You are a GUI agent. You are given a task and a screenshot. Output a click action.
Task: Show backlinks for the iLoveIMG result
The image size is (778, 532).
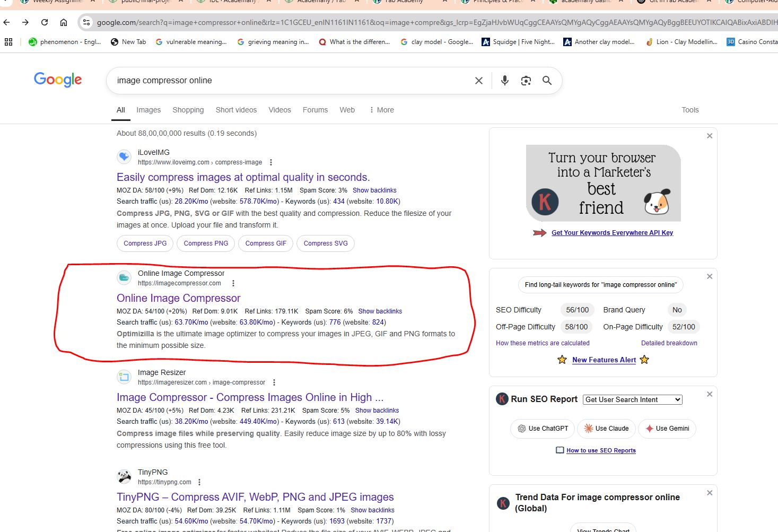pos(374,190)
